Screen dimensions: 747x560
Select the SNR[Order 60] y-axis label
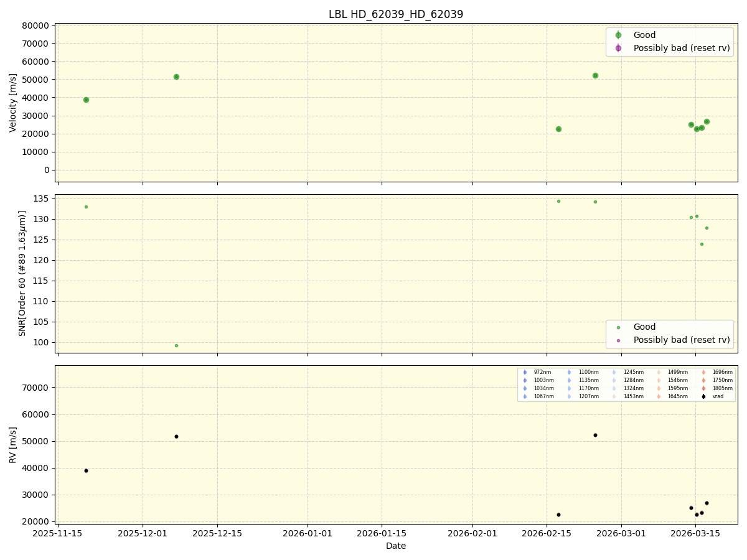pos(22,273)
